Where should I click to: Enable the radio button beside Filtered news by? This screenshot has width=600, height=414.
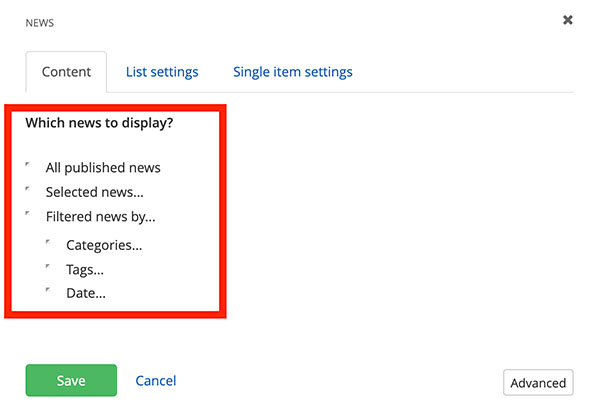pyautogui.click(x=29, y=214)
